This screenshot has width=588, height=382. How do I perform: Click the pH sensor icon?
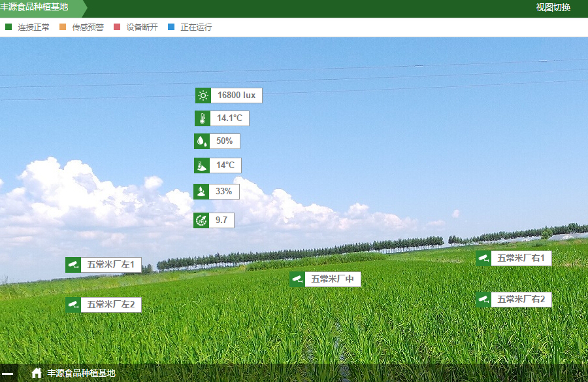201,220
